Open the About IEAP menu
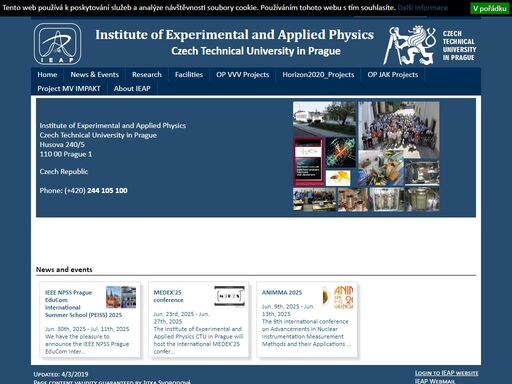 (132, 89)
